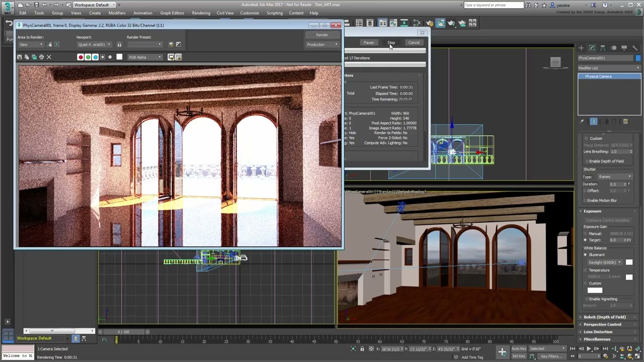644x362 pixels.
Task: Play animation in playback controls
Action: (x=589, y=349)
